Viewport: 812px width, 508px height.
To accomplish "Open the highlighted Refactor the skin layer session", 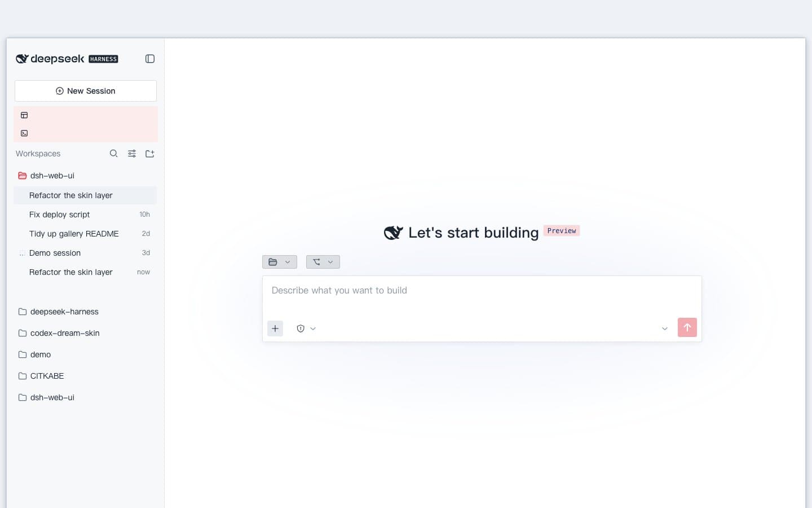I will pyautogui.click(x=85, y=195).
